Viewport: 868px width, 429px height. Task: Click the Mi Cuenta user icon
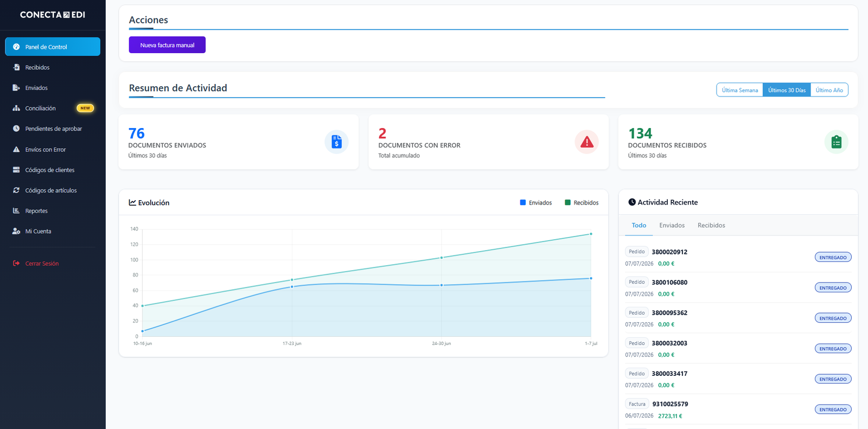pos(16,231)
